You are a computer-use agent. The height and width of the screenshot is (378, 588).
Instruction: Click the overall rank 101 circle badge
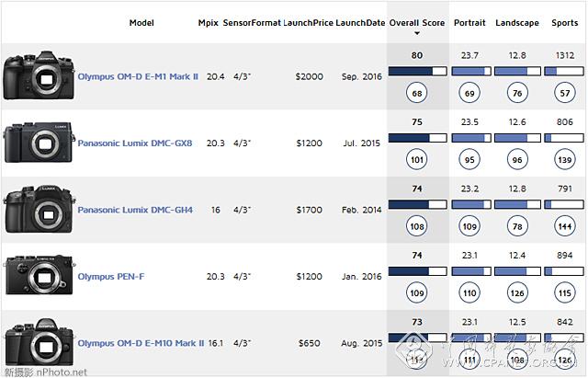pyautogui.click(x=417, y=159)
